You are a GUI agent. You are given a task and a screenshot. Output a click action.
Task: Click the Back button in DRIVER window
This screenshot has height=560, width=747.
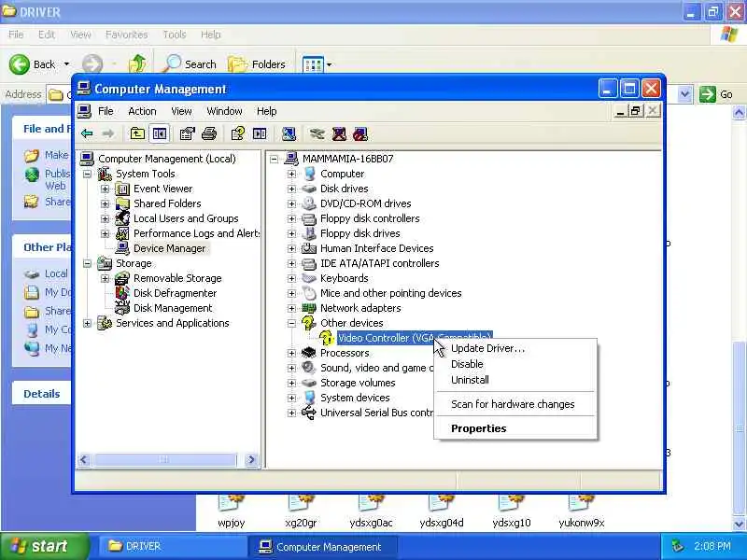[x=33, y=64]
